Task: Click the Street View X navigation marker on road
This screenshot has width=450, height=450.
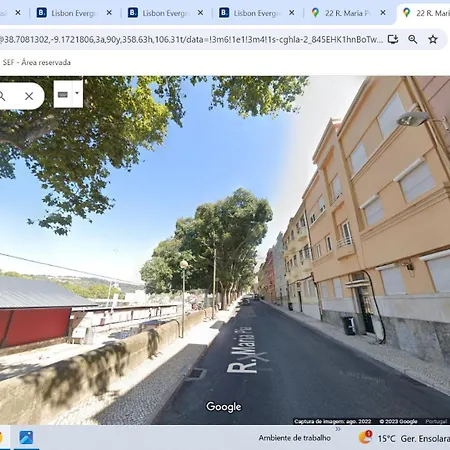Action: tap(262, 356)
